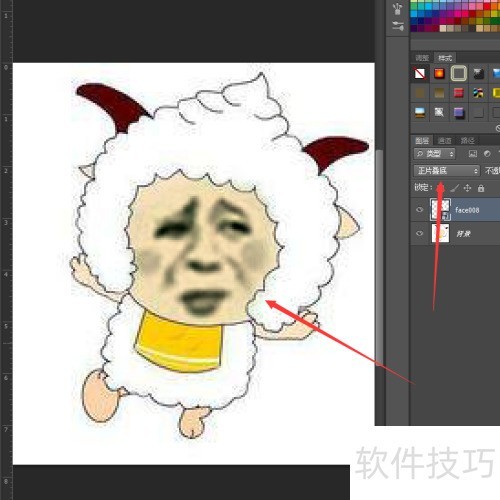Image resolution: width=500 pixels, height=500 pixels.
Task: Pick the lightest beige color swatch
Action: point(443,29)
